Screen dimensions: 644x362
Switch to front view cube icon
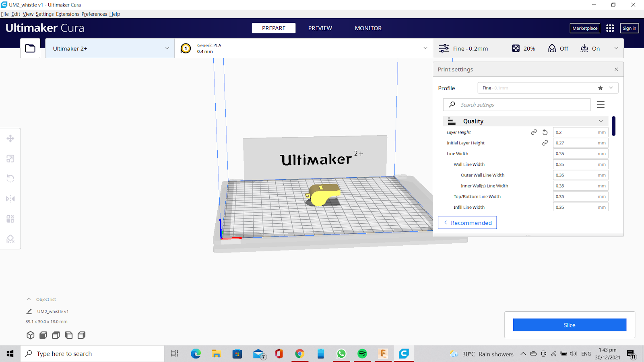[x=43, y=335]
